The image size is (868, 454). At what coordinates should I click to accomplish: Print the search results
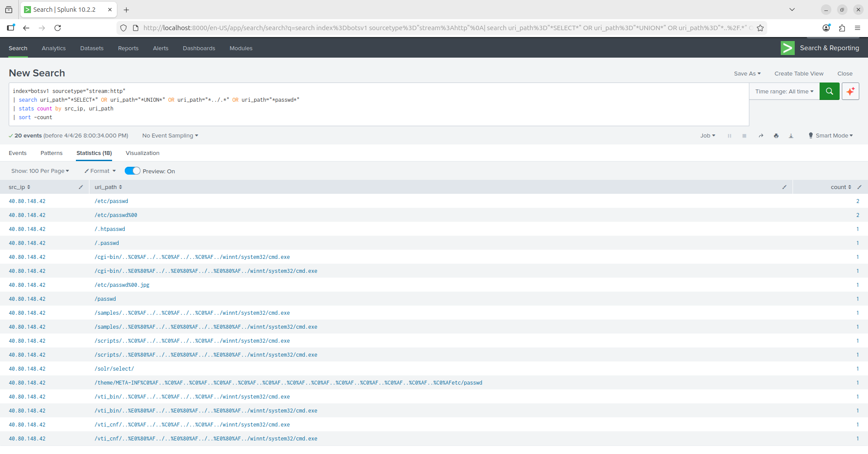click(x=776, y=136)
